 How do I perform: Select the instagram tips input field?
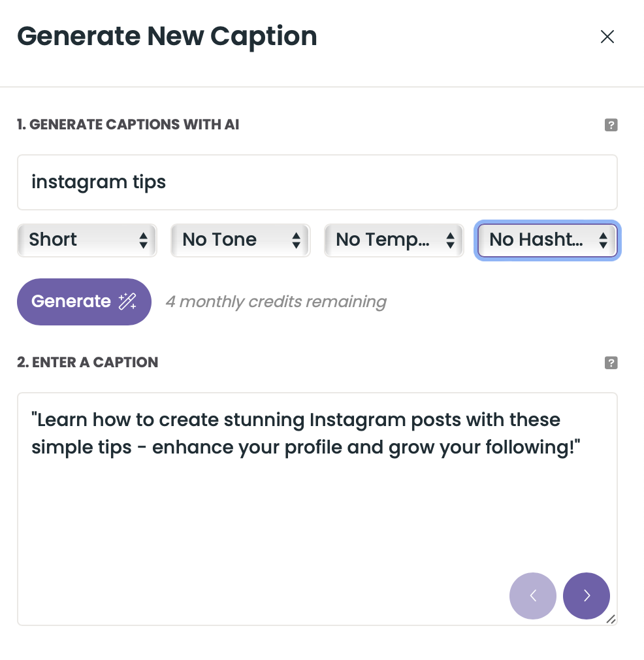coord(317,182)
